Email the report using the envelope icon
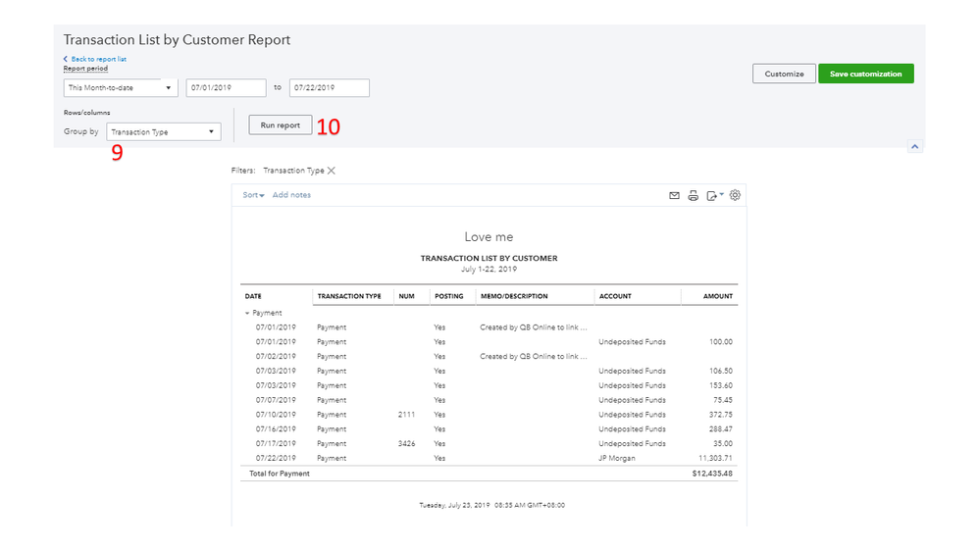The width and height of the screenshot is (980, 551). coord(674,196)
